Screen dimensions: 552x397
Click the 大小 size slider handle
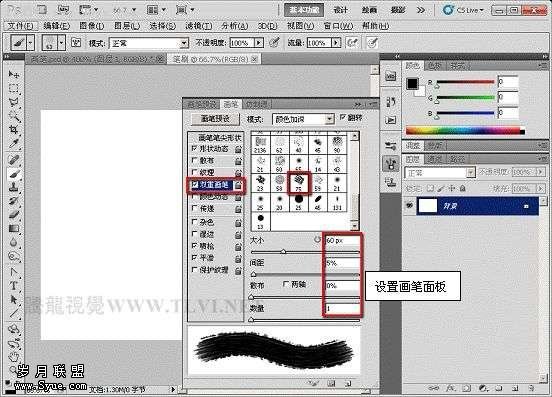tap(283, 252)
